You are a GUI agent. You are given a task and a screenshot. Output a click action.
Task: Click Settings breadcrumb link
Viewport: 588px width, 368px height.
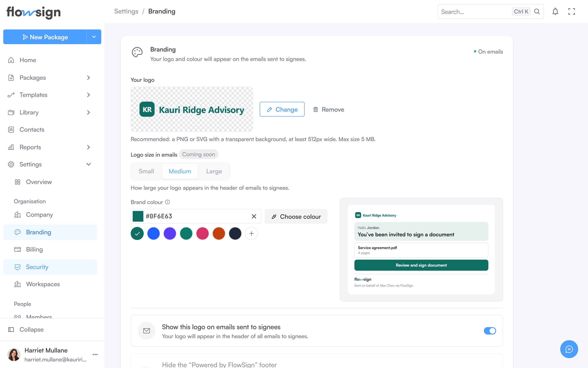point(126,11)
